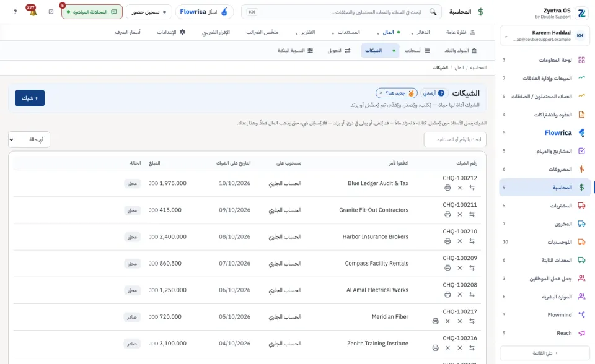Open المصروفات in sidebar

click(x=545, y=169)
